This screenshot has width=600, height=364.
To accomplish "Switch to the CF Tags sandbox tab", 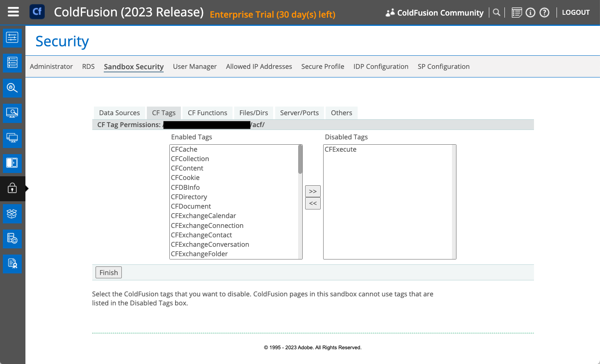I will click(x=164, y=113).
